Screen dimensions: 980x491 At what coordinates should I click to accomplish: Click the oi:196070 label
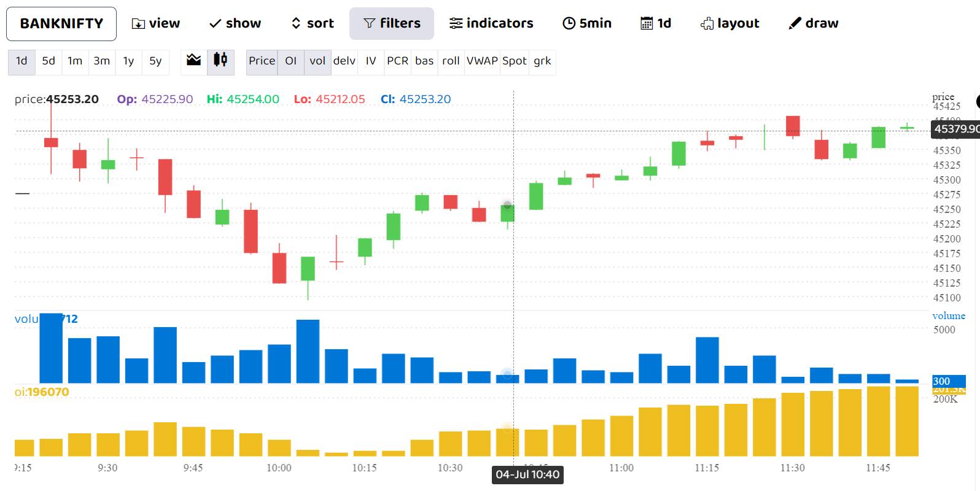pos(42,392)
